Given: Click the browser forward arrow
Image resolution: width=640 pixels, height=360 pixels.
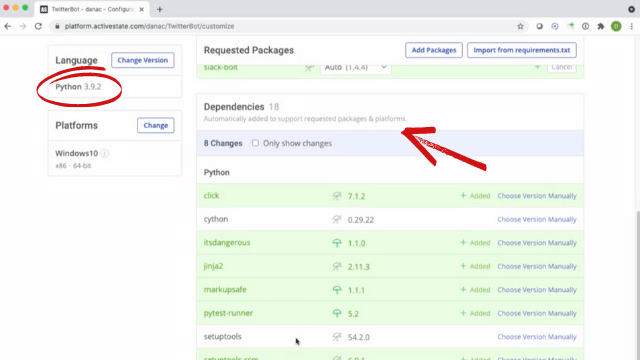Looking at the screenshot, I should point(23,26).
